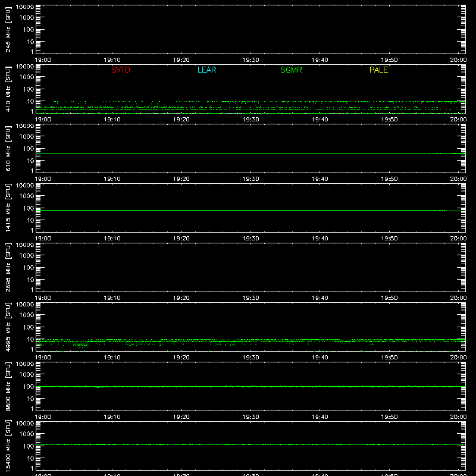Click 20:00 time label below 4995 MHz panel
The height and width of the screenshot is (476, 476).
pos(458,358)
